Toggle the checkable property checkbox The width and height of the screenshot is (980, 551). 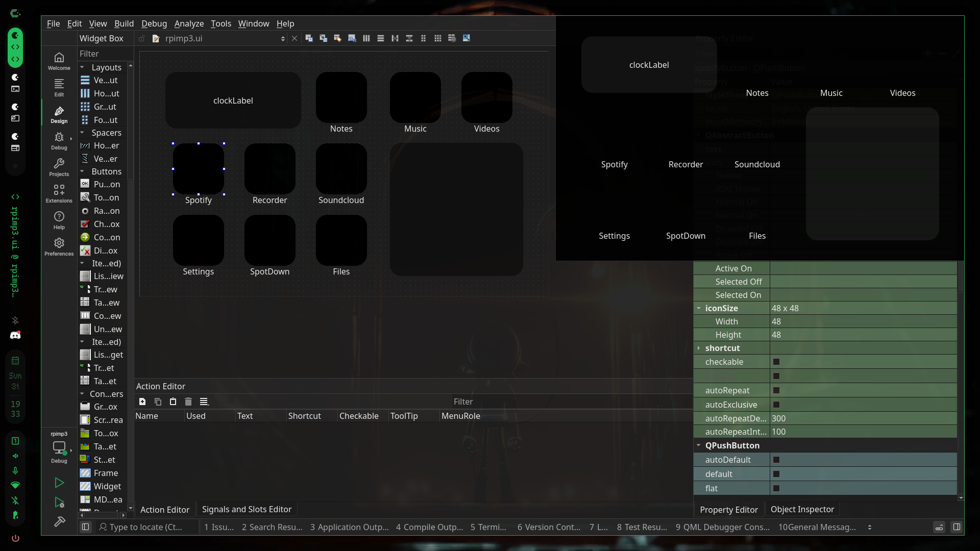tap(776, 362)
